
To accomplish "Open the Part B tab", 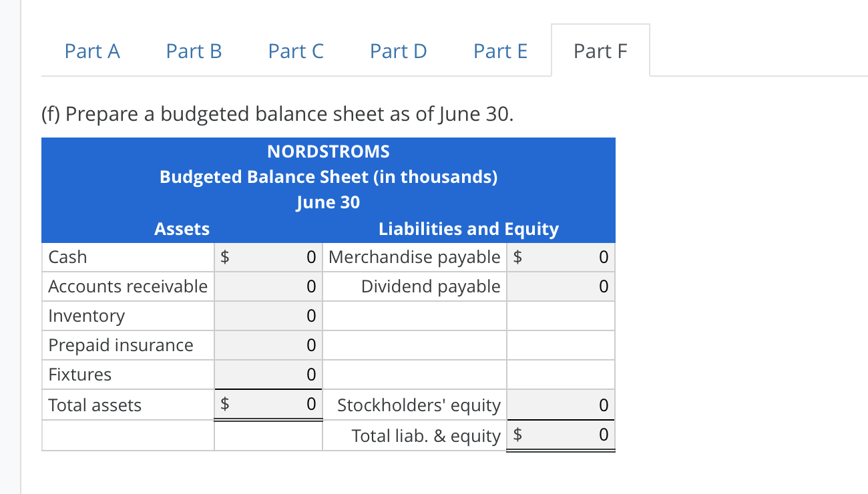I will [194, 51].
